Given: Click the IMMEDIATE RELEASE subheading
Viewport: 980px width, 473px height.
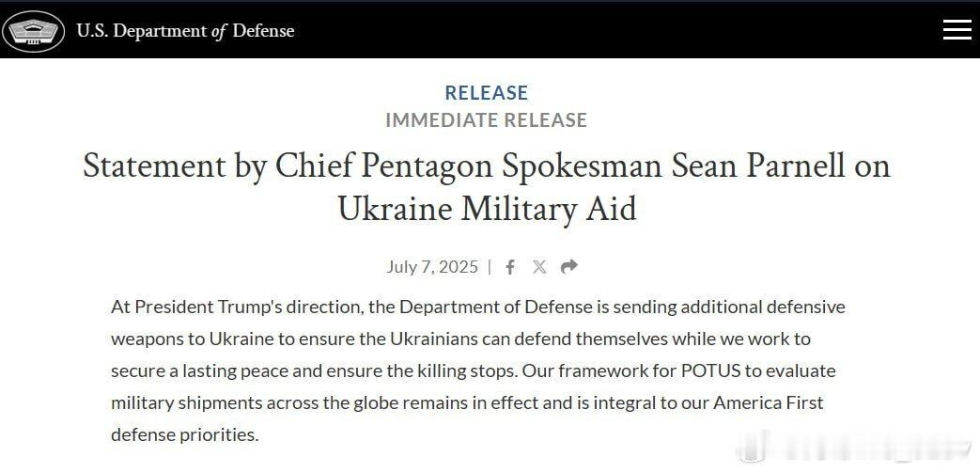Looking at the screenshot, I should tap(487, 119).
